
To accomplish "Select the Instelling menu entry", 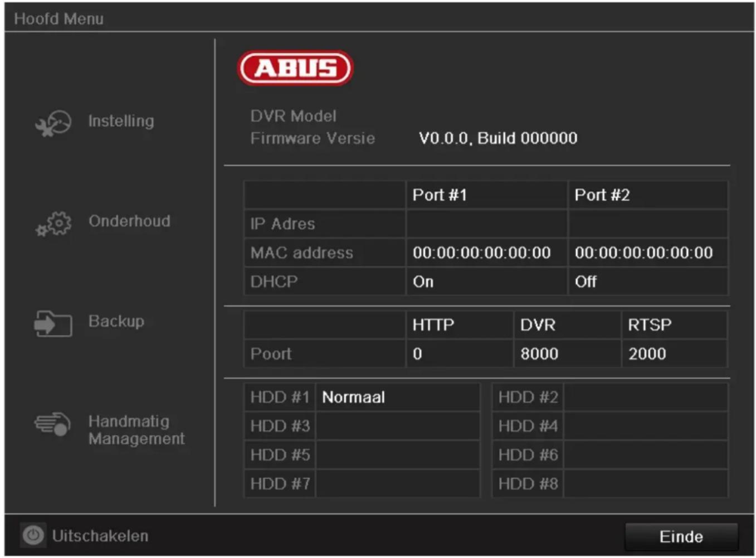I will 120,121.
